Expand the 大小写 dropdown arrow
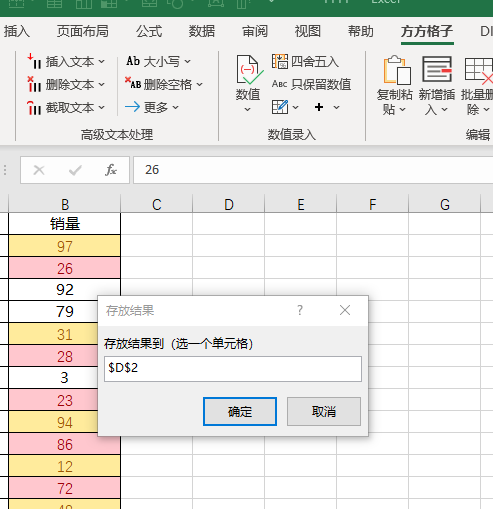The width and height of the screenshot is (493, 509). point(188,62)
